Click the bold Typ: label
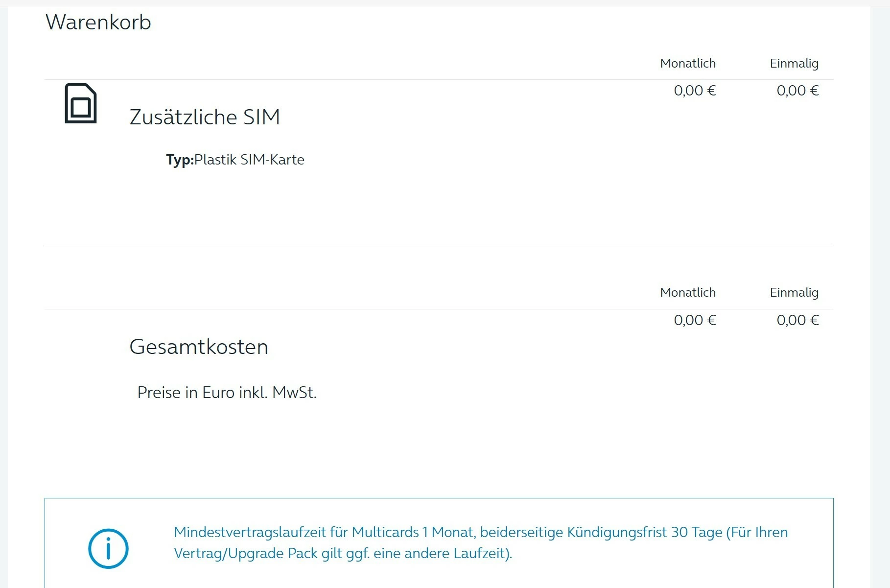This screenshot has height=588, width=890. (x=180, y=160)
